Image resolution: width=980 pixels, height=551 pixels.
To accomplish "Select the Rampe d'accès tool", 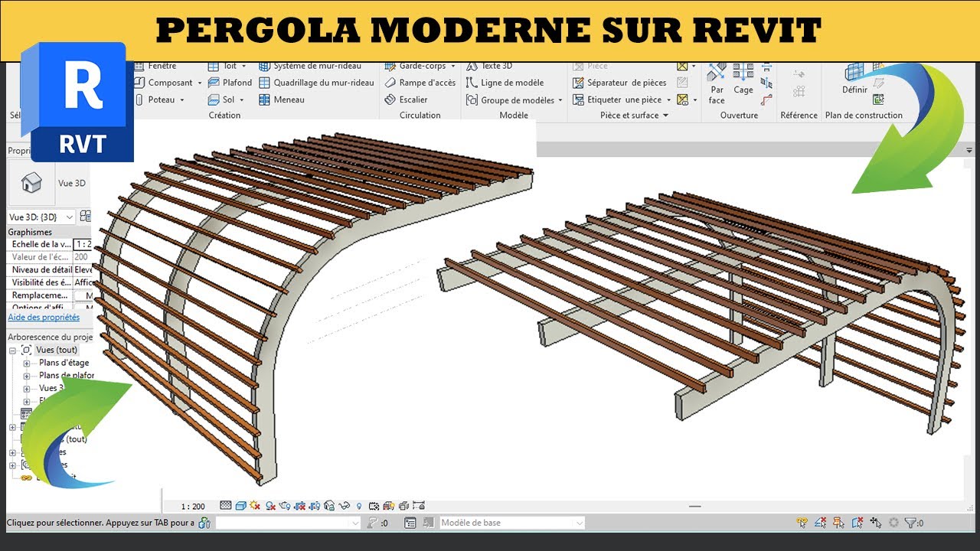I will 420,83.
